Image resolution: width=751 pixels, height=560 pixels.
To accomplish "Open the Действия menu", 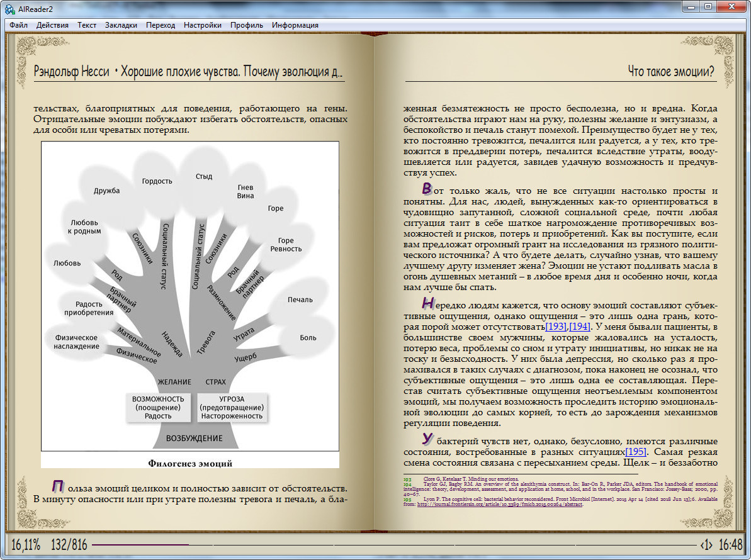I will coord(52,25).
